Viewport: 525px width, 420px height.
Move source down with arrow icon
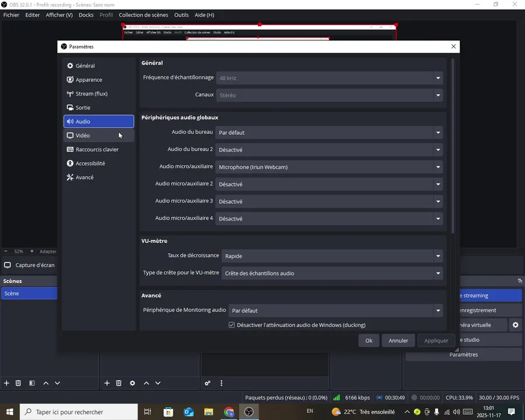(x=158, y=383)
